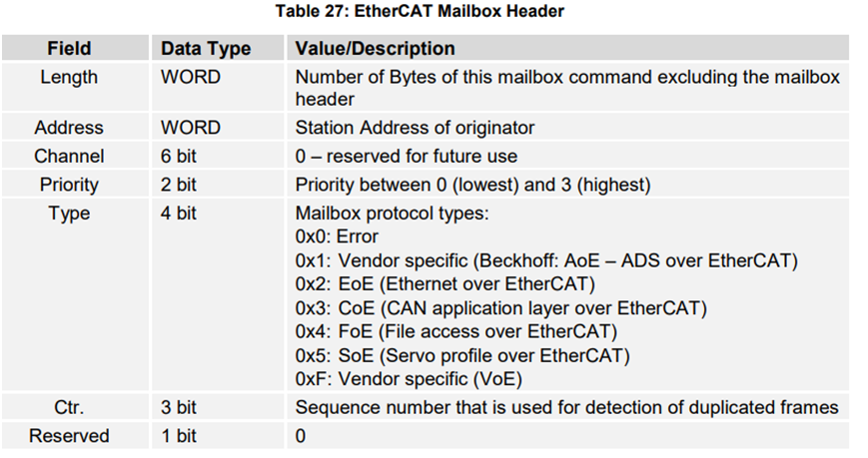Click the table title 'EtherCAT Mailbox Header'
The width and height of the screenshot is (868, 458).
point(434,12)
